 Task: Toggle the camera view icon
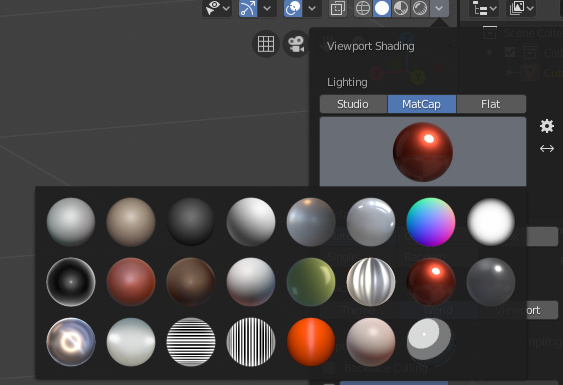click(296, 44)
